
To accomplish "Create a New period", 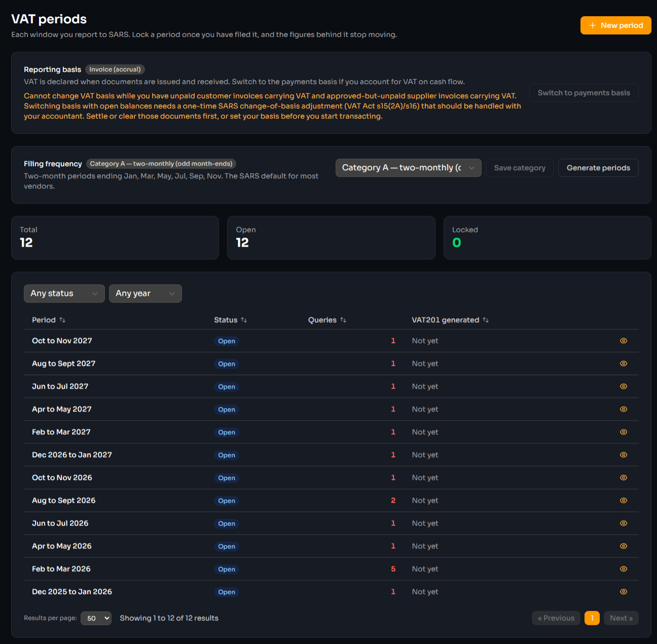I will [616, 25].
